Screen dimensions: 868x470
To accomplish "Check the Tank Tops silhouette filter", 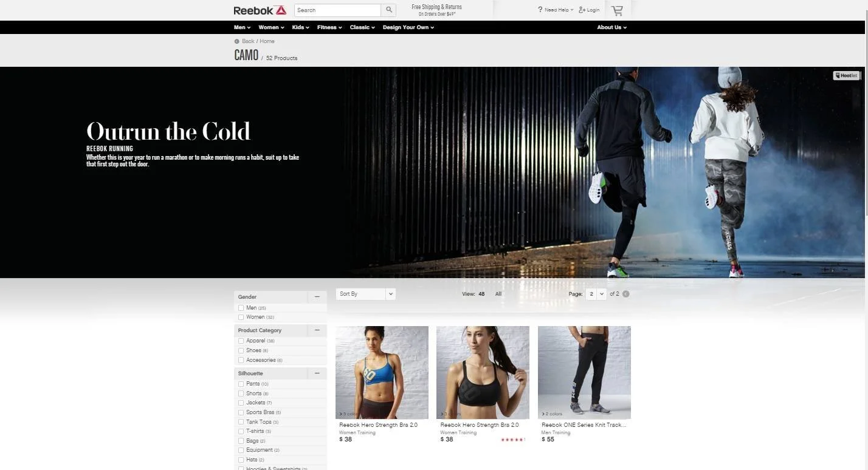I will (241, 422).
